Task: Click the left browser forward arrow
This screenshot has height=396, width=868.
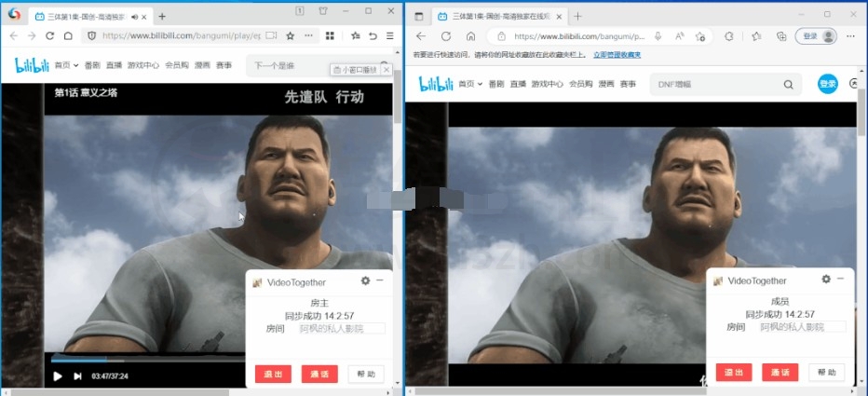Action: point(32,36)
